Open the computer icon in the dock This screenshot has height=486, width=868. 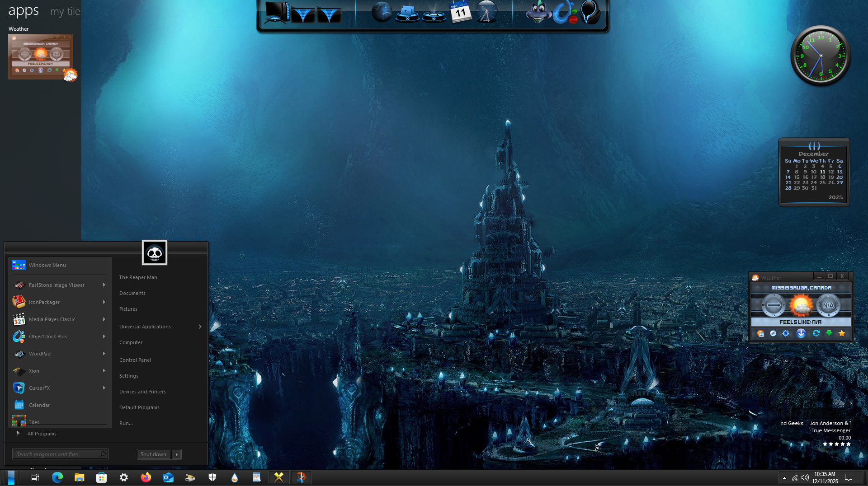click(277, 13)
